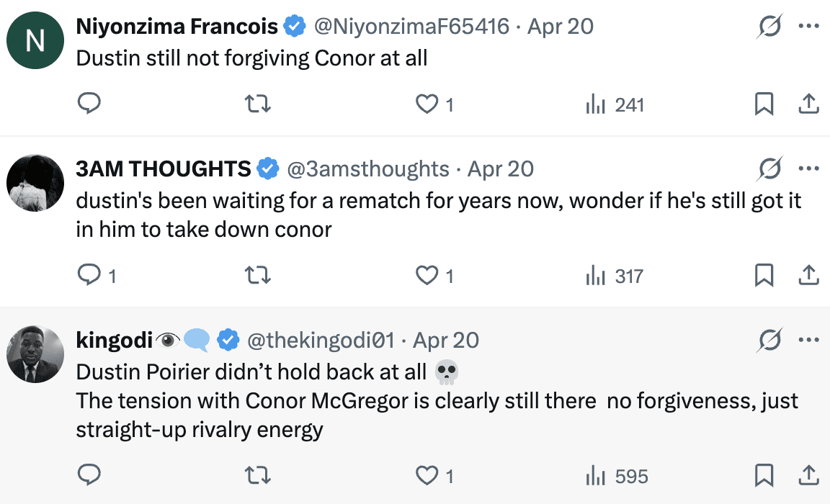The image size is (830, 504).
Task: Like the 3AM THOUGHTS tweet
Action: pos(428,276)
